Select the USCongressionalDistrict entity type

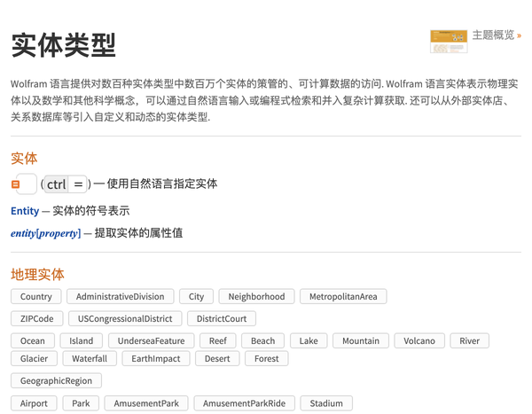click(125, 318)
